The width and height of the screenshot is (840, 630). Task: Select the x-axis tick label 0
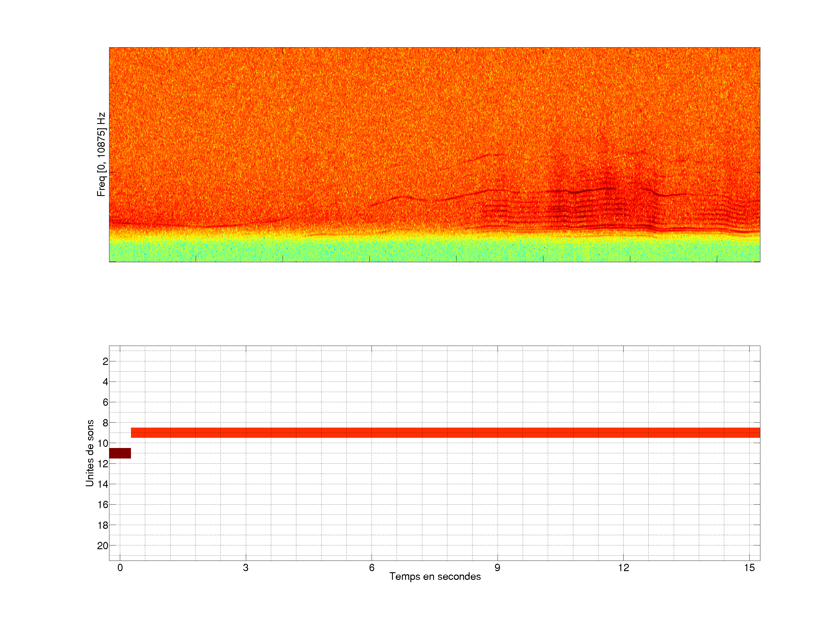click(120, 568)
